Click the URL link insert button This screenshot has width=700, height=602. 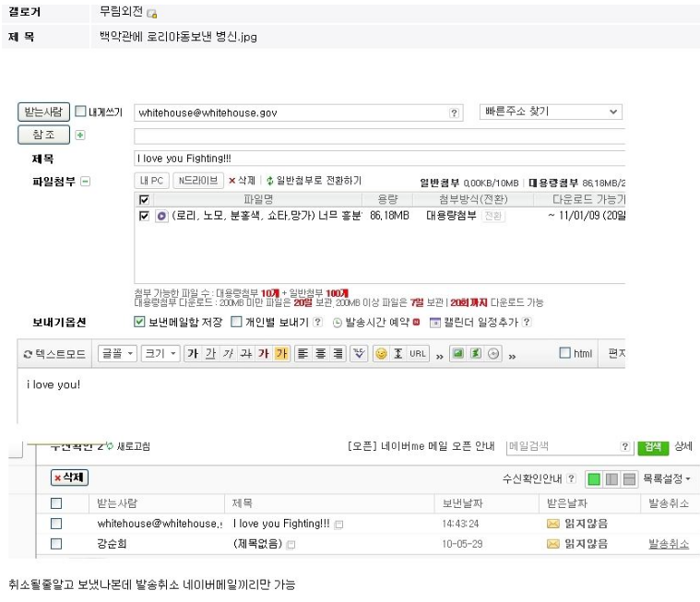point(418,353)
